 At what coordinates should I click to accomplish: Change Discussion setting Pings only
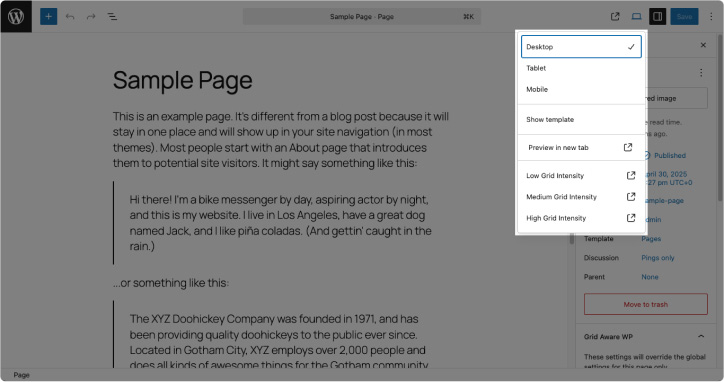point(658,258)
